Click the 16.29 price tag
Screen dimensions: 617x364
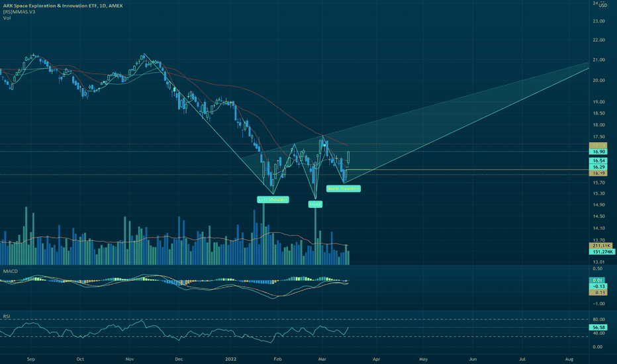[598, 167]
